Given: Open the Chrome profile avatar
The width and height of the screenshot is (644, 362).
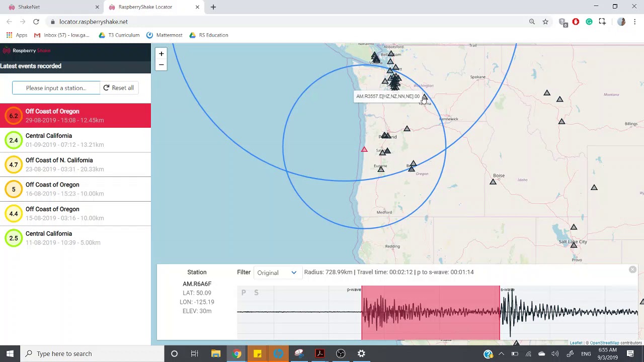Looking at the screenshot, I should coord(621,22).
